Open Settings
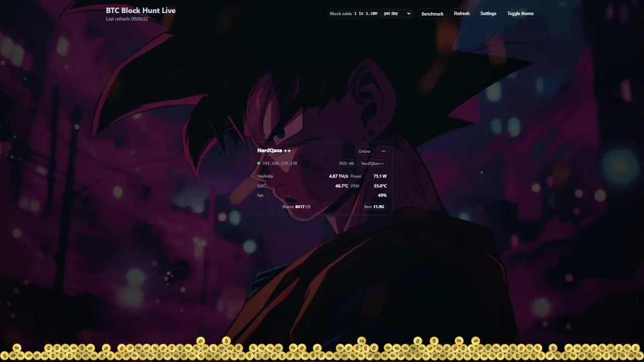Viewport: 644px width, 362px height. (x=488, y=14)
